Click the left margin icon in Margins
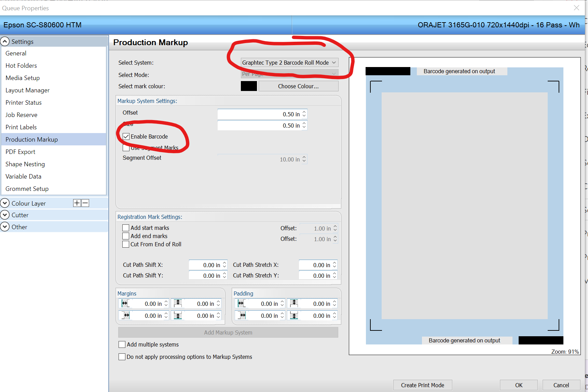The width and height of the screenshot is (588, 392). 125,303
